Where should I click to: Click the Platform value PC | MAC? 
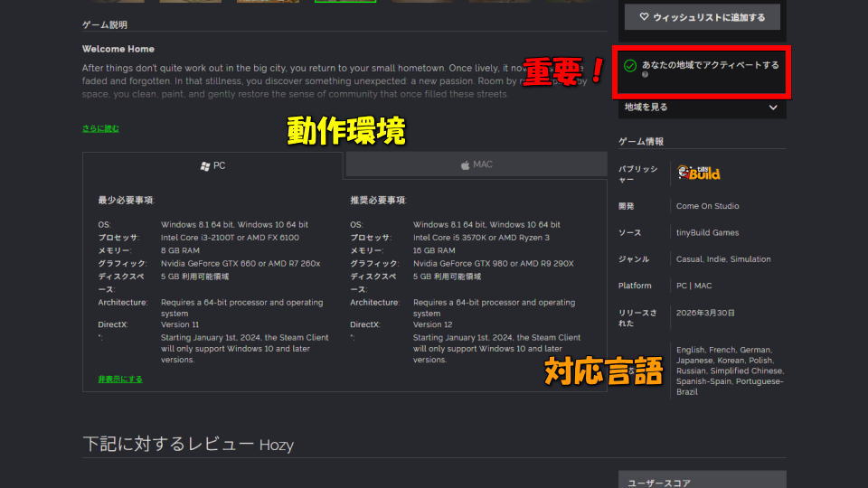pyautogui.click(x=694, y=286)
